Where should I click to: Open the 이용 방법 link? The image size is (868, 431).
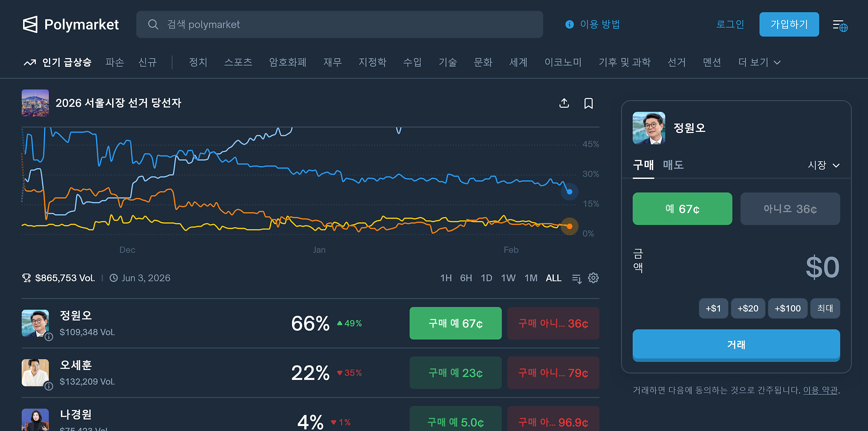pyautogui.click(x=600, y=24)
